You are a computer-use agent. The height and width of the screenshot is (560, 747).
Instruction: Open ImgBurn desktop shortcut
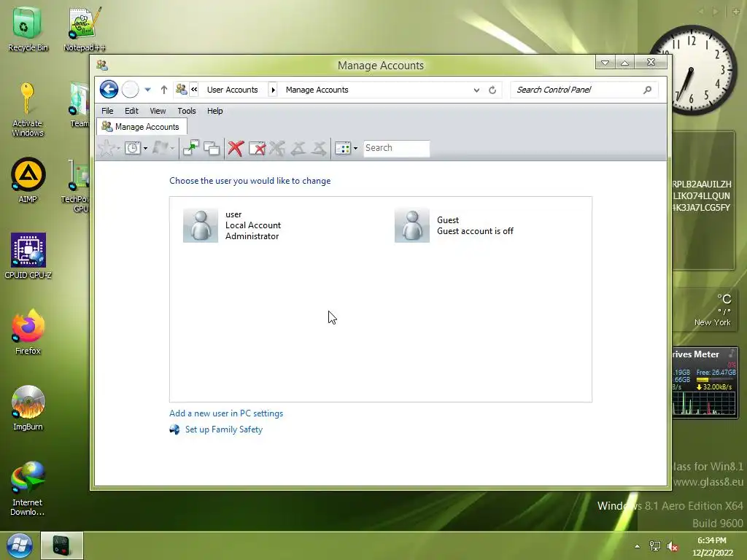click(x=28, y=408)
